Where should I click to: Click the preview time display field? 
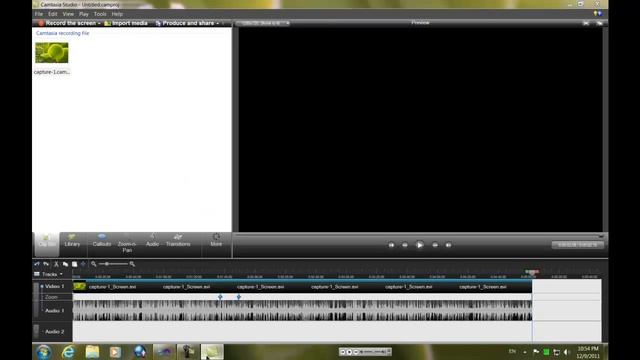click(x=577, y=245)
